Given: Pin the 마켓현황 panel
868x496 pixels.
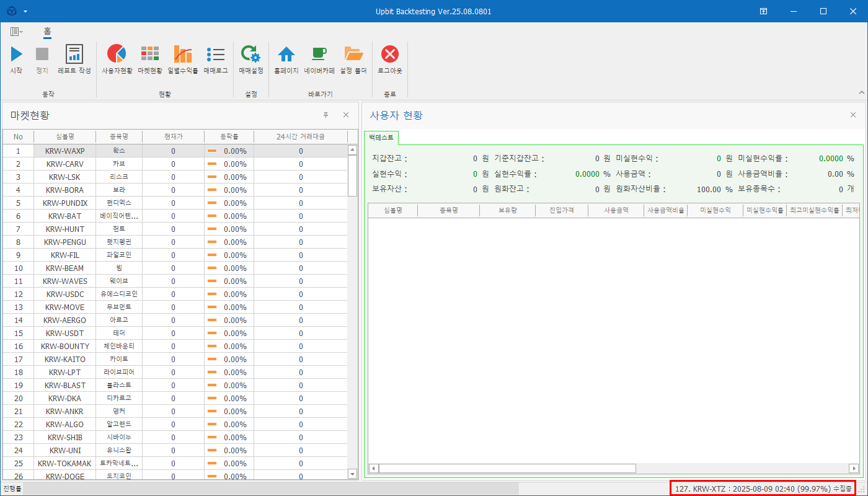Looking at the screenshot, I should [326, 115].
